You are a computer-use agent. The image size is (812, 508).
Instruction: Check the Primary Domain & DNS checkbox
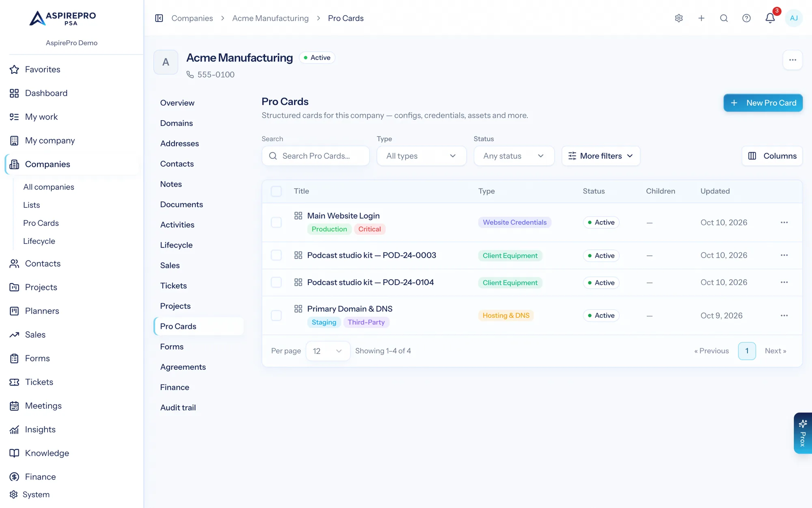pos(276,315)
